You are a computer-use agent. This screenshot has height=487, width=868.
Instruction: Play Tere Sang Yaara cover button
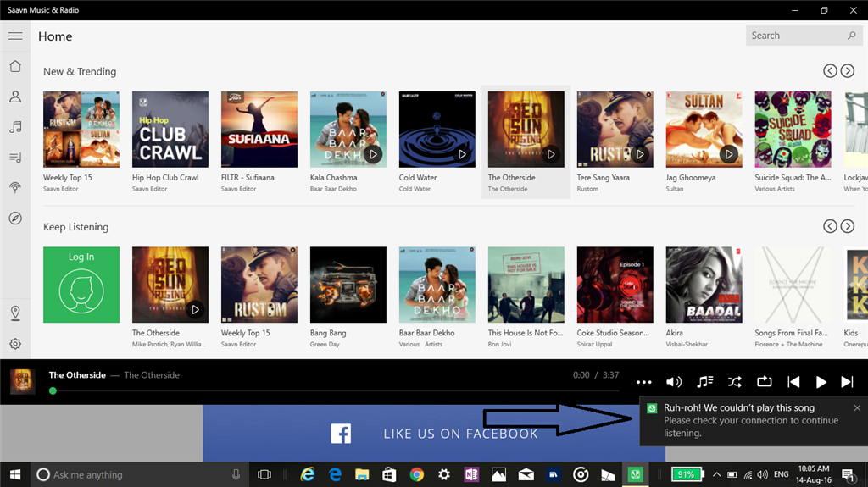[x=640, y=154]
